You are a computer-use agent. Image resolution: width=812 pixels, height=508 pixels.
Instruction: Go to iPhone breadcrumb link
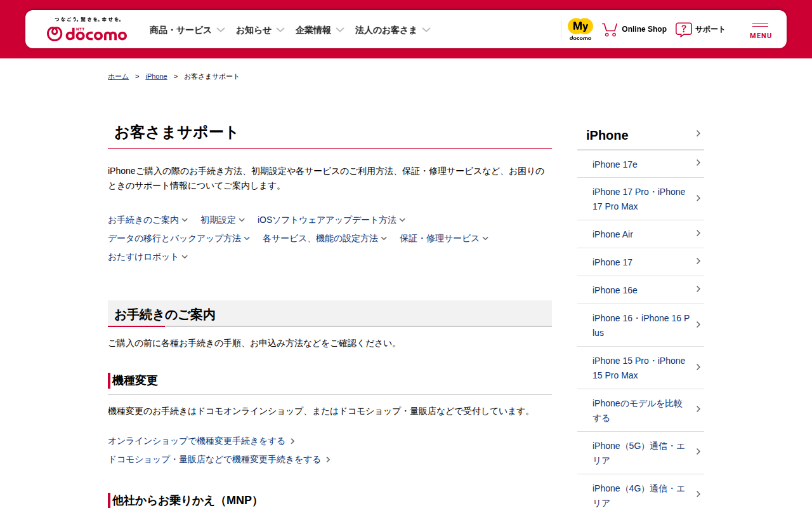pos(156,76)
